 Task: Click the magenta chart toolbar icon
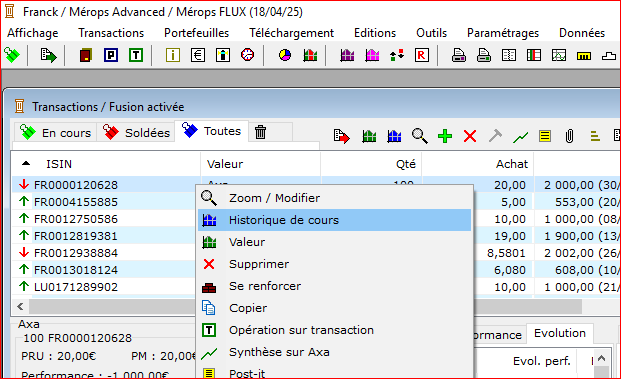372,55
